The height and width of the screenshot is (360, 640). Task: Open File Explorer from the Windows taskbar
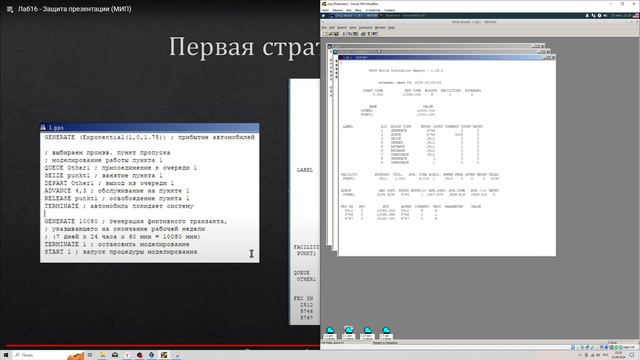click(x=102, y=355)
